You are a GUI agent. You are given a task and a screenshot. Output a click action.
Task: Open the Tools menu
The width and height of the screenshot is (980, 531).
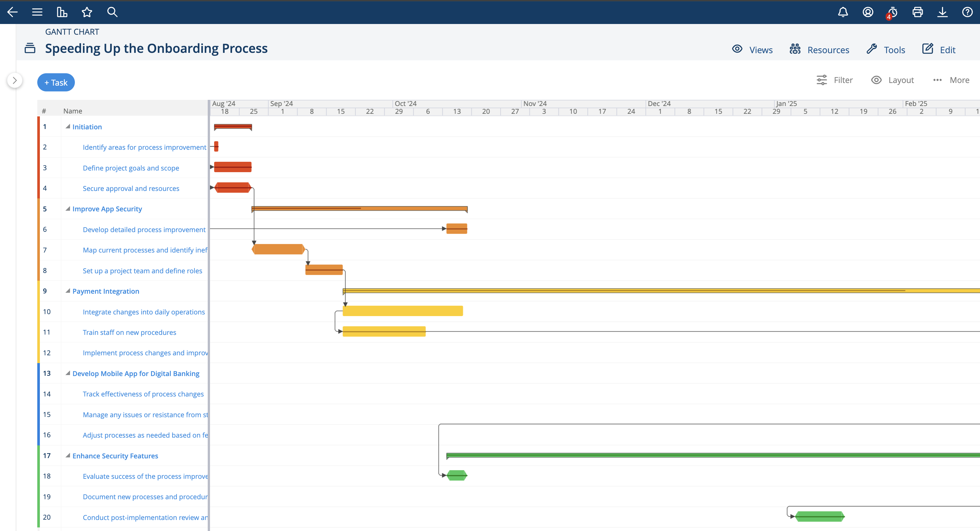click(886, 50)
